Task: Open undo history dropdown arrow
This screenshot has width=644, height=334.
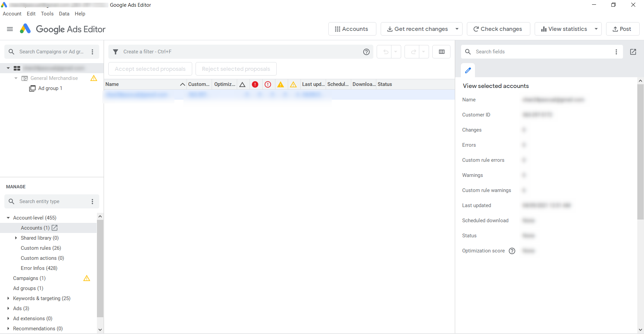Action: [396, 52]
